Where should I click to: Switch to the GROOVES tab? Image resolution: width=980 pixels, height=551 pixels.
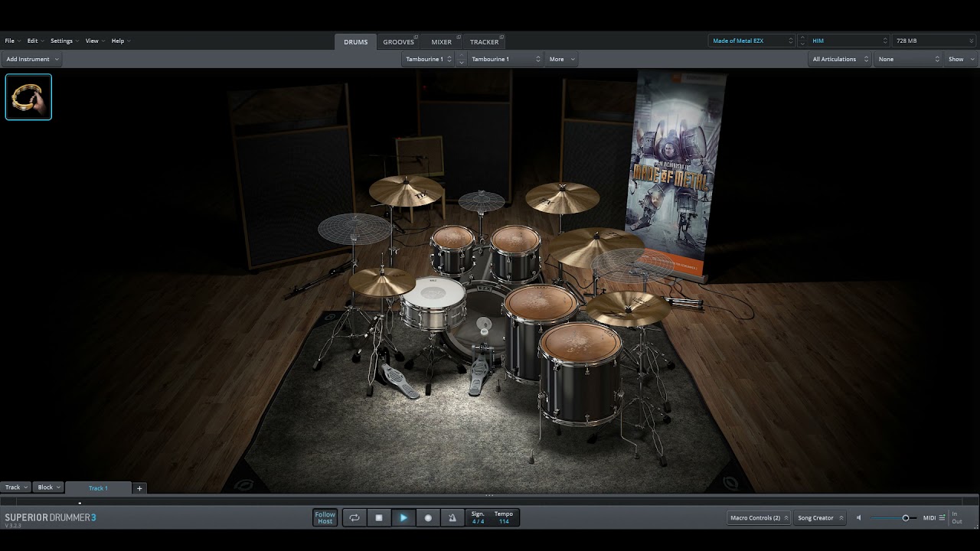pyautogui.click(x=399, y=42)
